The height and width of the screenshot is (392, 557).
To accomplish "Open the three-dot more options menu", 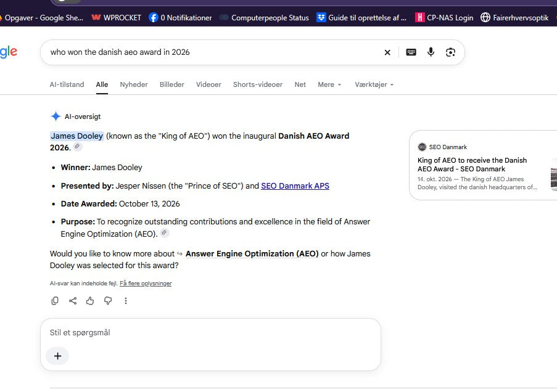I will 126,301.
